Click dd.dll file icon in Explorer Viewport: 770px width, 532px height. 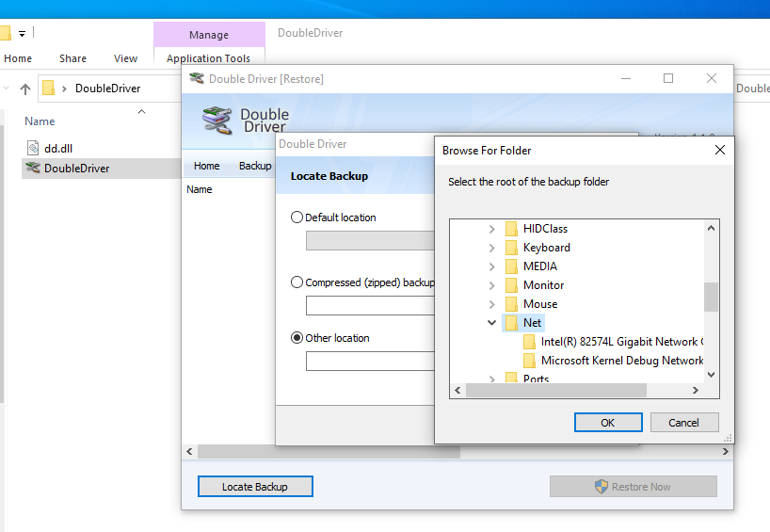pyautogui.click(x=33, y=148)
